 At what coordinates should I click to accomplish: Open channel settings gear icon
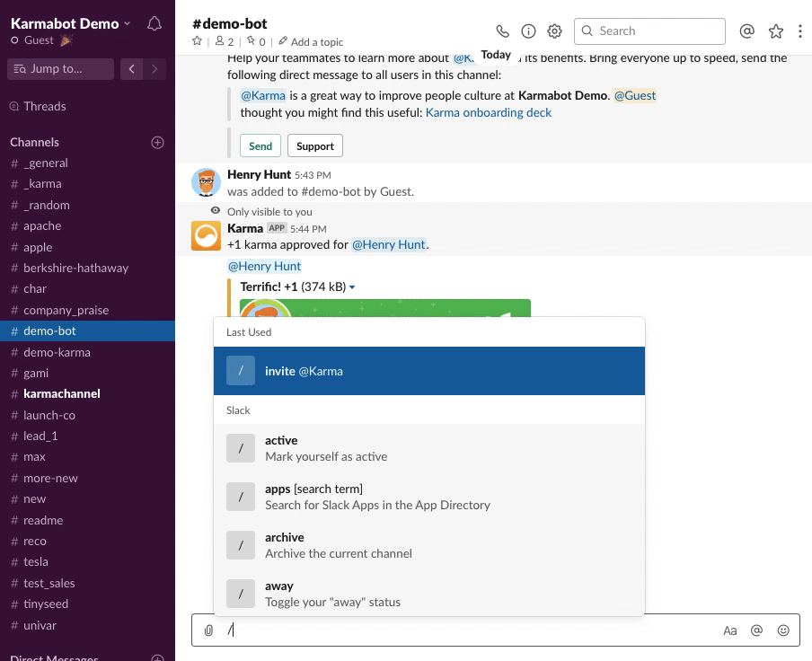[554, 31]
